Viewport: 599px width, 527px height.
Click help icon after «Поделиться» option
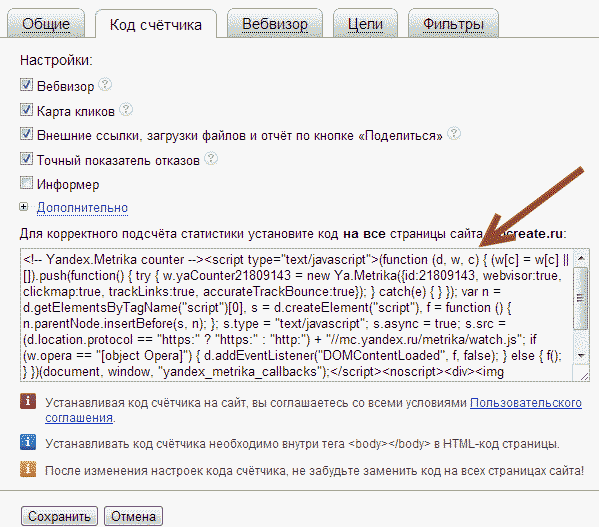point(454,134)
